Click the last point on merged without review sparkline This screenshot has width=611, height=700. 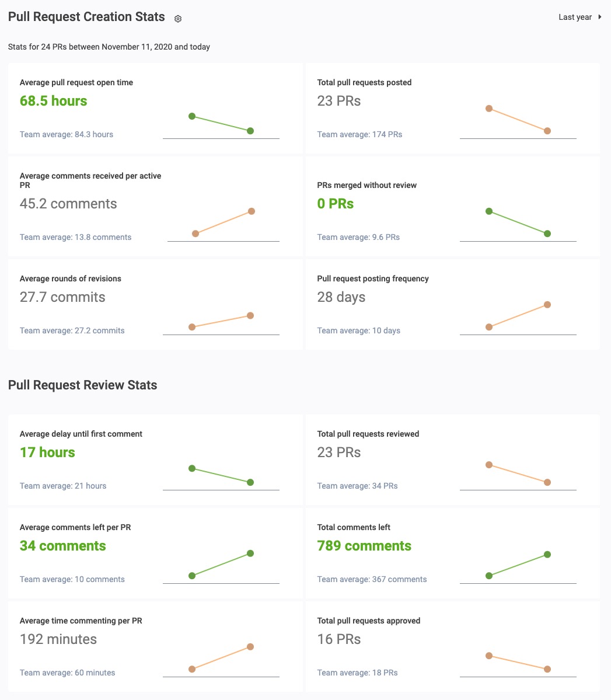[547, 234]
